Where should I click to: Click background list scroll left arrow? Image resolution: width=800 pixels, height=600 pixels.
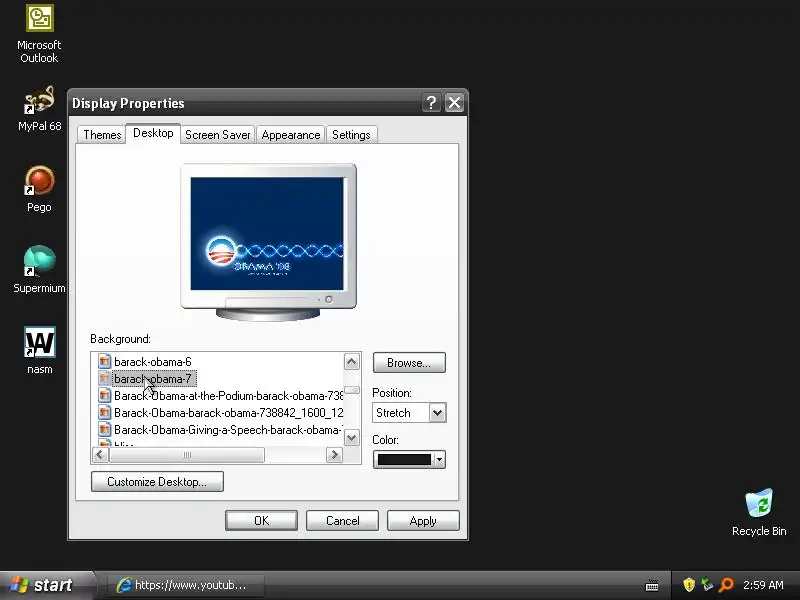(x=101, y=455)
